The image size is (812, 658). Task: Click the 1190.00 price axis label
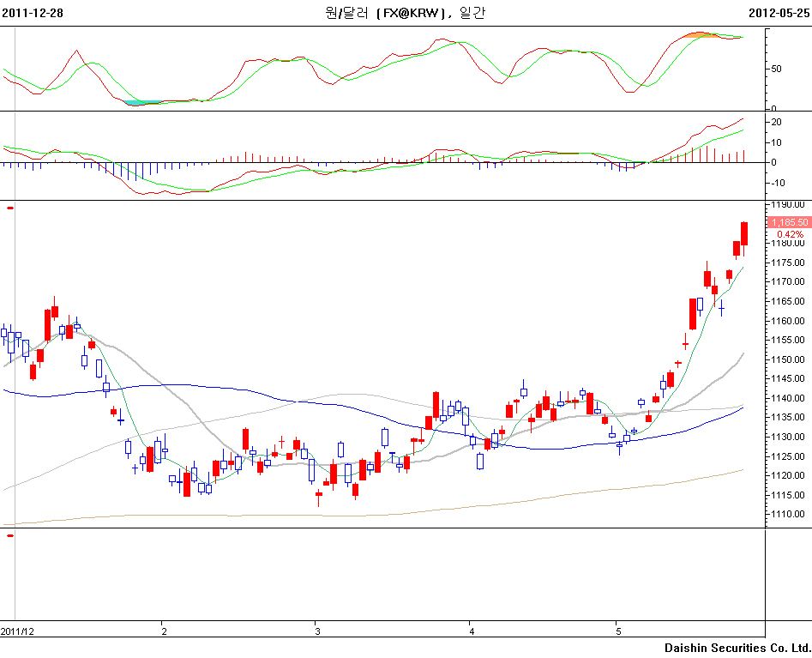[787, 205]
